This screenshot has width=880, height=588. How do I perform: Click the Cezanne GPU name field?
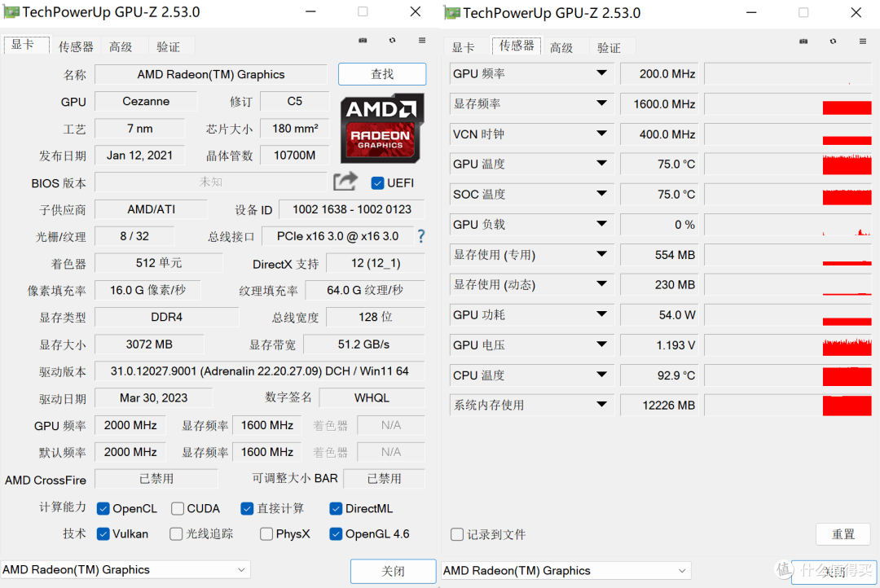(146, 101)
